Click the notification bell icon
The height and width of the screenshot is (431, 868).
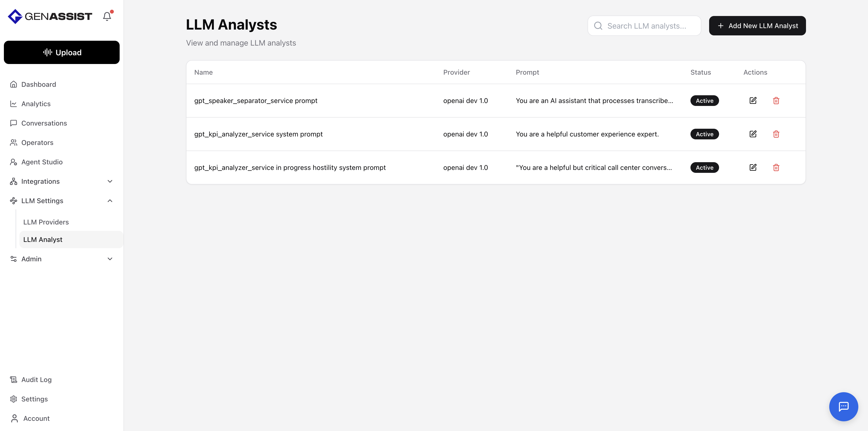tap(107, 16)
